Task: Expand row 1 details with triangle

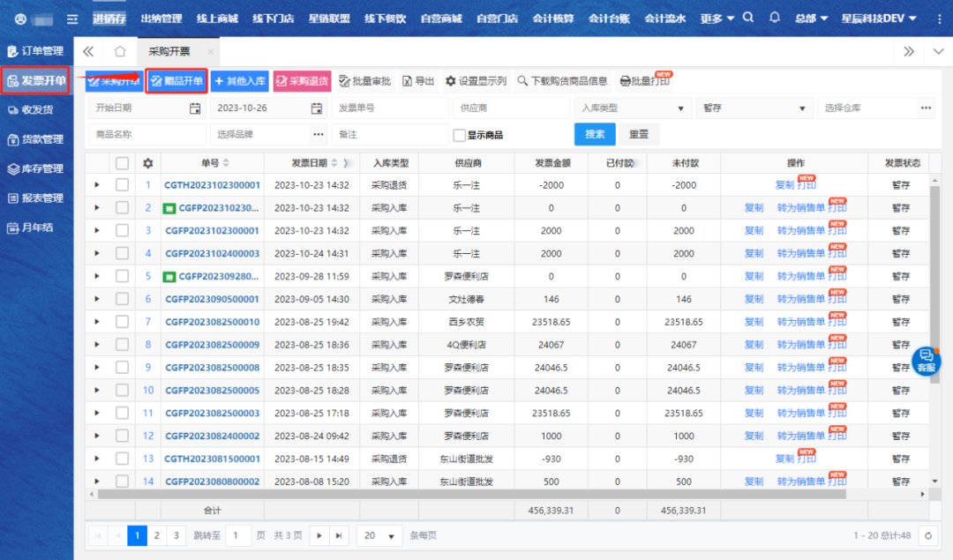Action: pyautogui.click(x=97, y=185)
